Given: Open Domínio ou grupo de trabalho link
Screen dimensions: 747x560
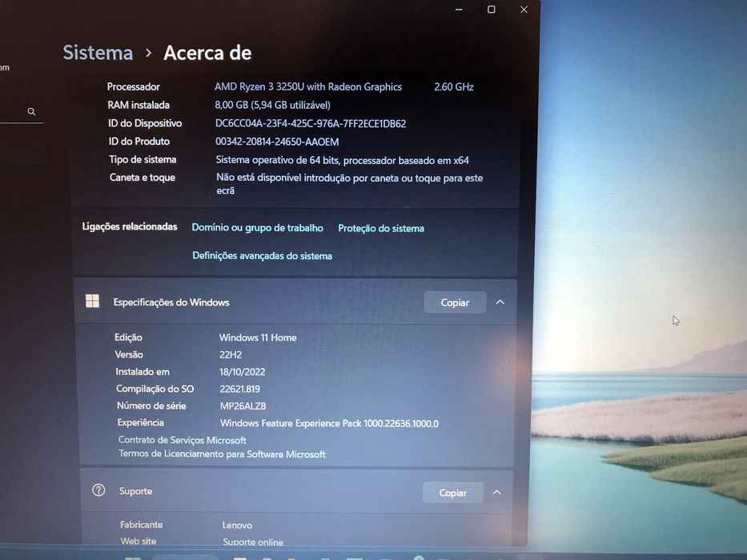Looking at the screenshot, I should [257, 228].
